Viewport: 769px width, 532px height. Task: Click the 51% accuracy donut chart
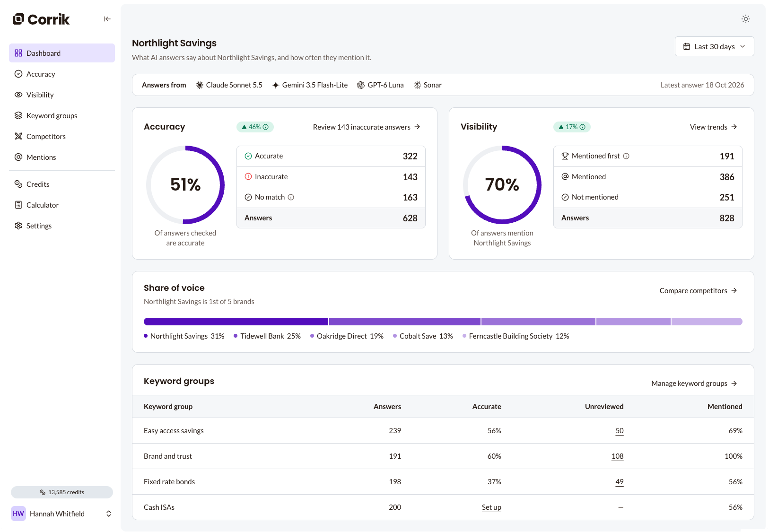click(185, 185)
